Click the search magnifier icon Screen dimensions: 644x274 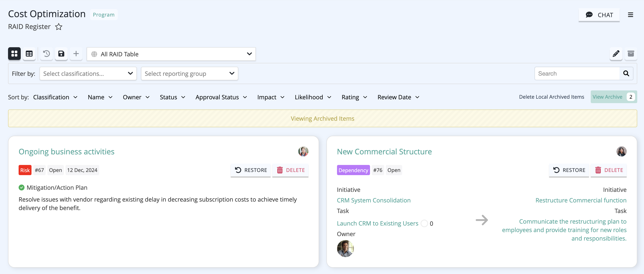(626, 73)
